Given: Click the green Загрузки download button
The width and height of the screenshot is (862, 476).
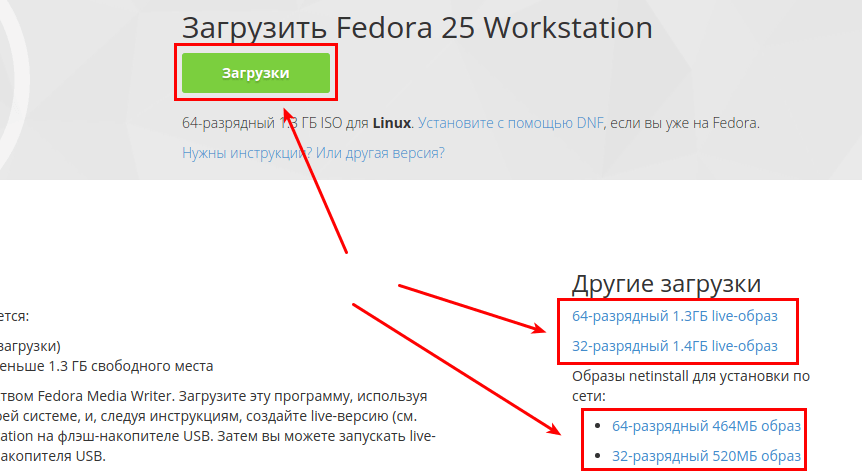Looking at the screenshot, I should pyautogui.click(x=256, y=73).
